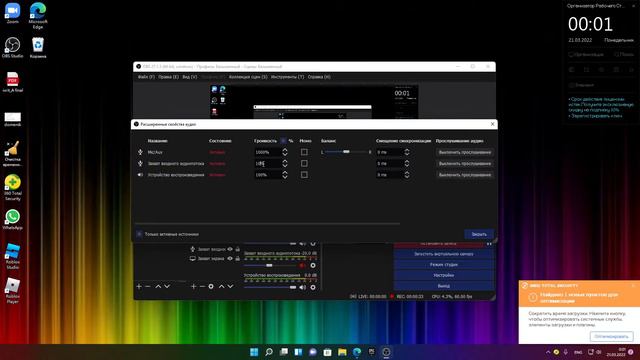Open WhatsApp desktop shortcut
Viewport: 640px width, 360px height.
click(13, 219)
